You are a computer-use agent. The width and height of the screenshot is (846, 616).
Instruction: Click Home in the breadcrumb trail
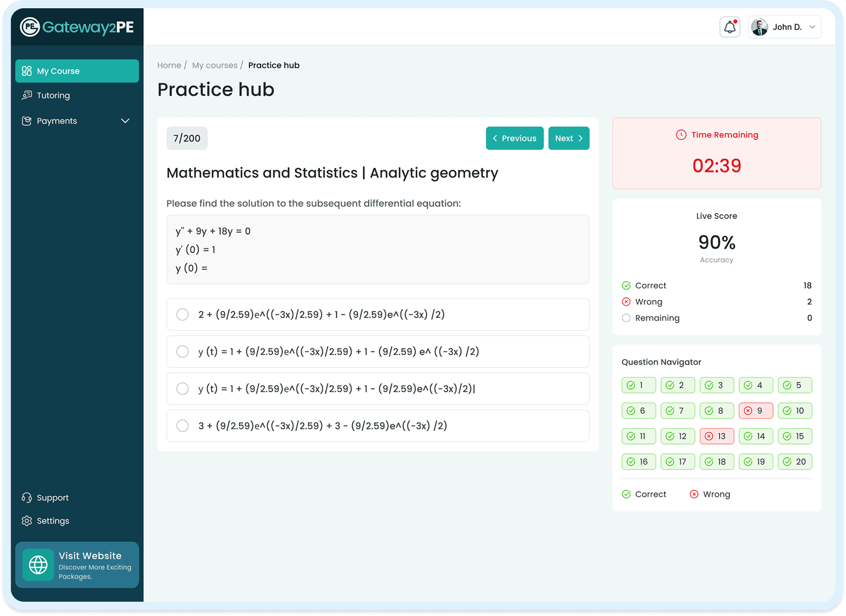point(169,65)
